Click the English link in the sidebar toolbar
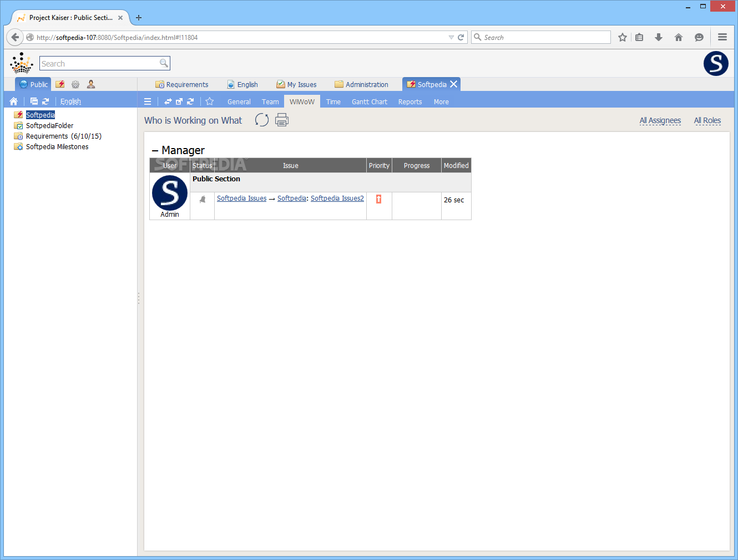 (70, 101)
